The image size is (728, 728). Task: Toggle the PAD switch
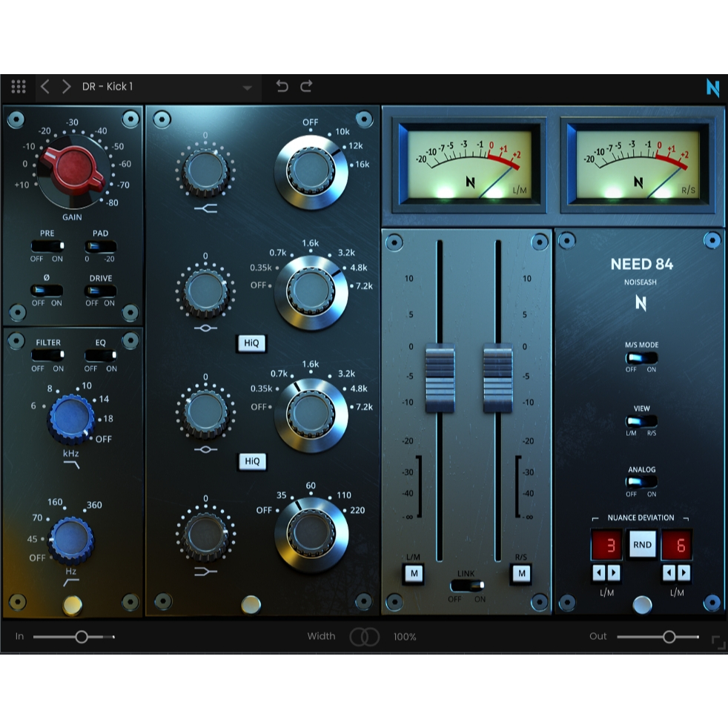[x=100, y=246]
